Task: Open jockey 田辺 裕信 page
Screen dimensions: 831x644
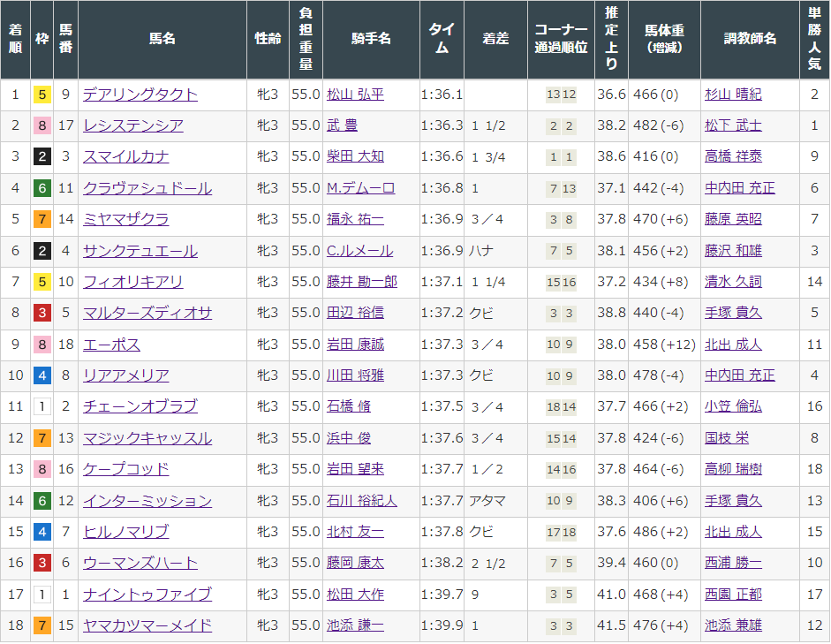Action: point(355,314)
